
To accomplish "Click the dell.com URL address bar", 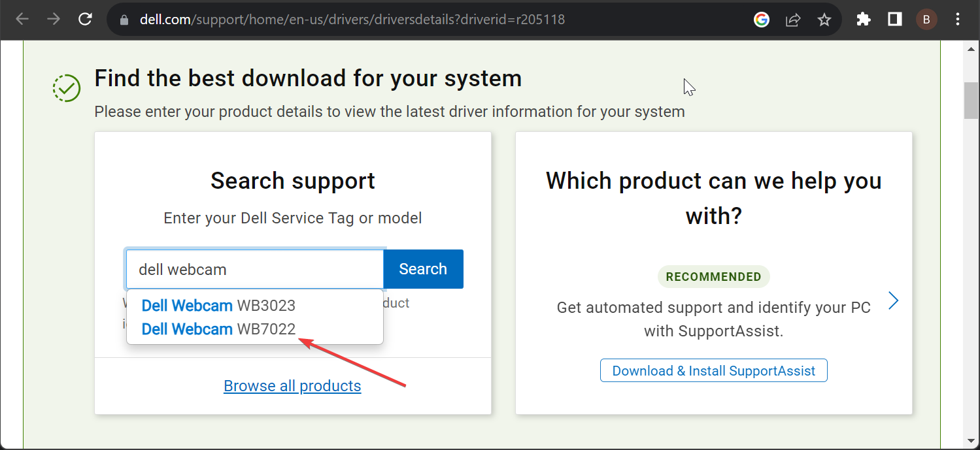I will [x=352, y=20].
